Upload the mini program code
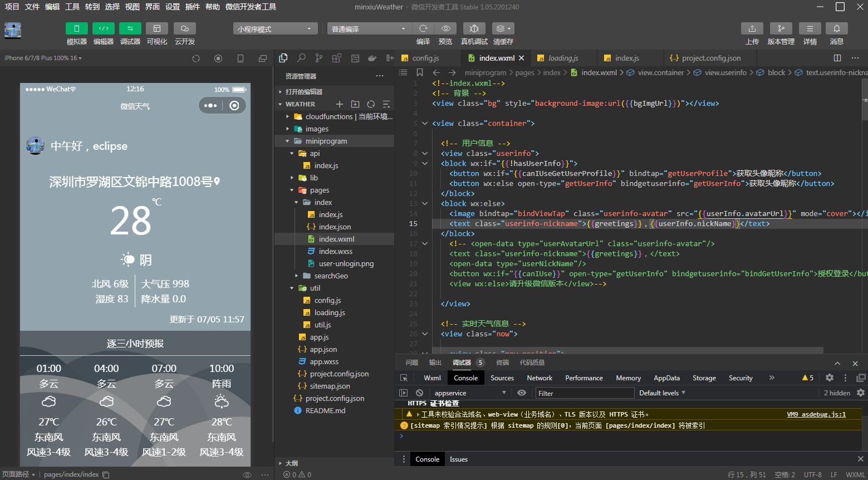The image size is (868, 480). pyautogui.click(x=752, y=28)
